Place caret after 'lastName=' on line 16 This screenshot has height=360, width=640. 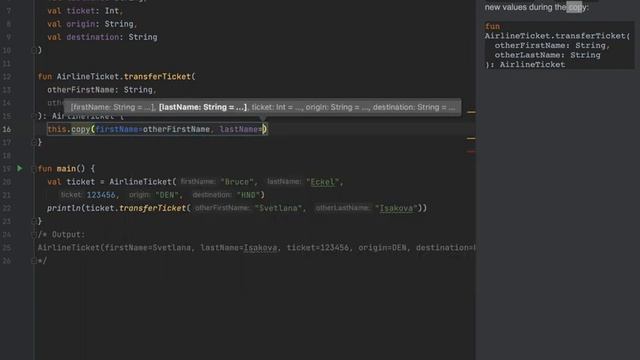click(x=262, y=129)
